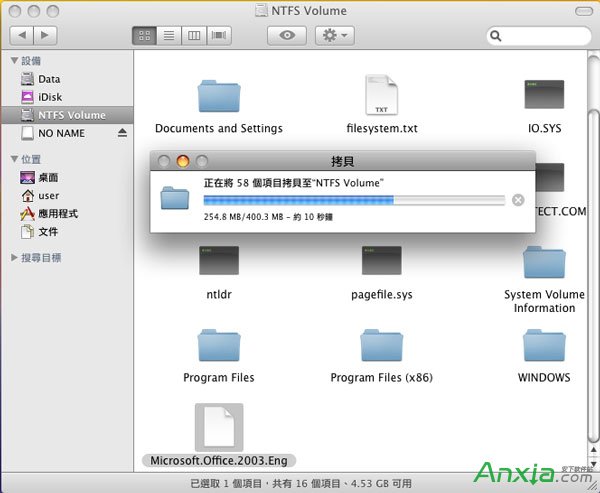Screen dimensions: 600x493
Task: Eject the NO NAME volume
Action: coord(123,133)
